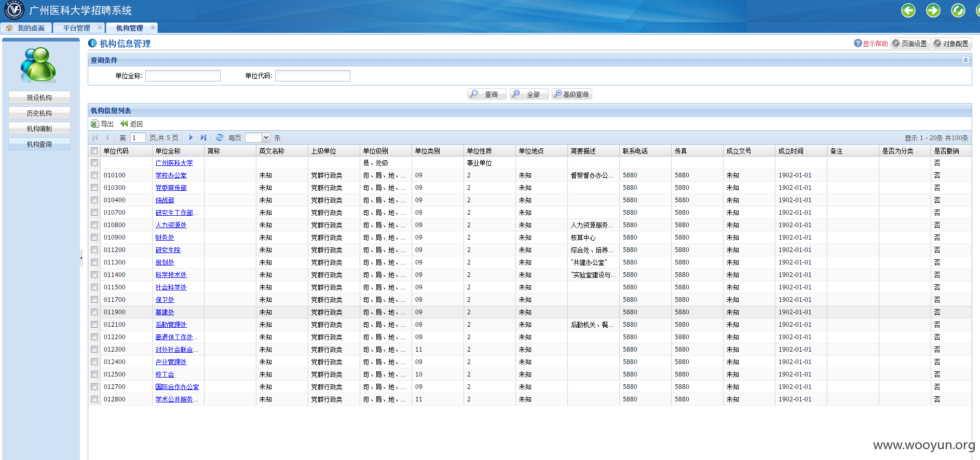
Task: Click the user avatar icon in sidebar
Action: pos(38,65)
